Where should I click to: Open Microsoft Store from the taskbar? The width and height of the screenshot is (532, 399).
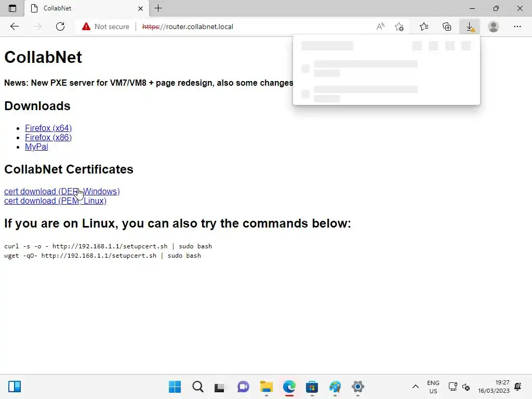312,387
